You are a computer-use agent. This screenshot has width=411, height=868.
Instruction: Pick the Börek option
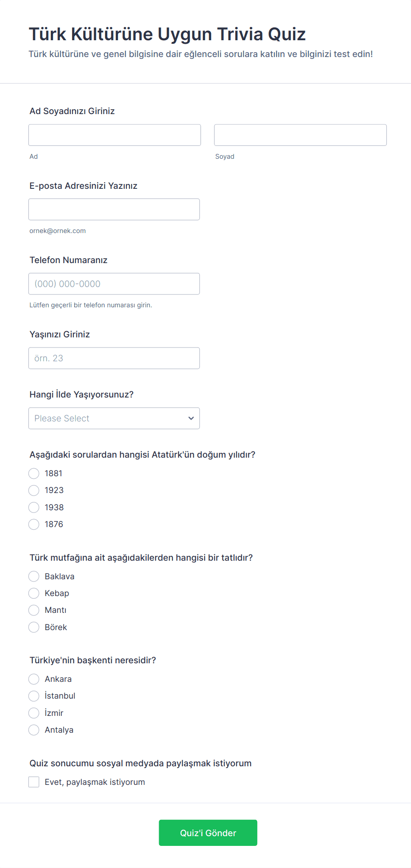click(x=34, y=627)
